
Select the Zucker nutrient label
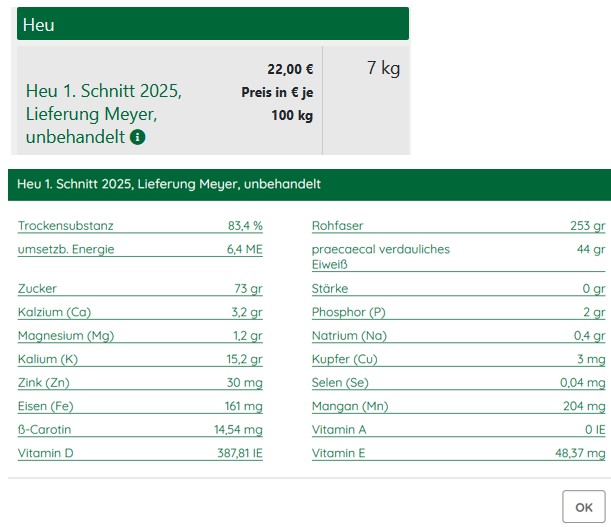[37, 288]
